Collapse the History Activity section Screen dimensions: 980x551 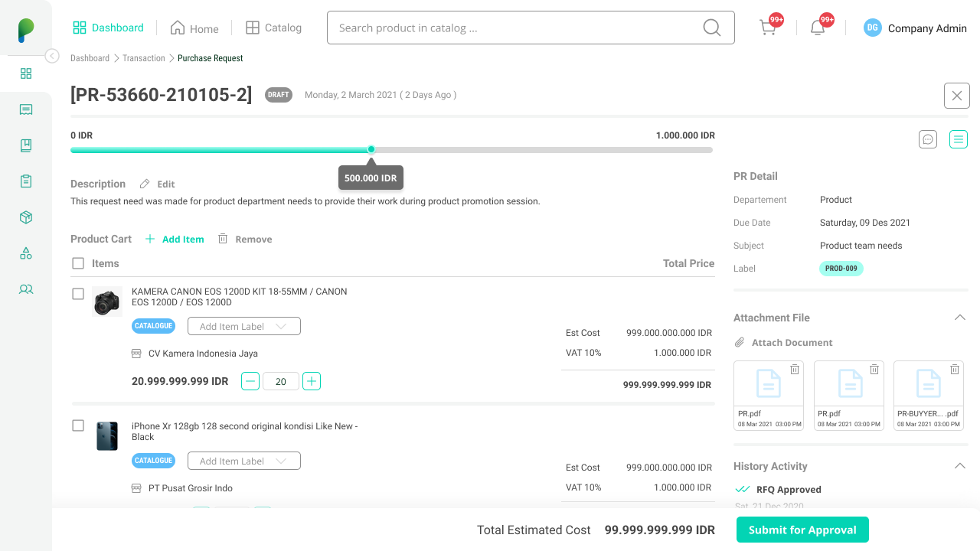[x=960, y=466]
